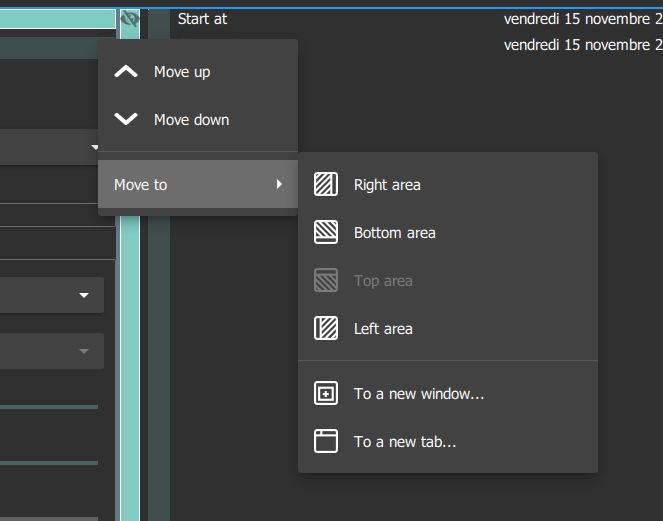The height and width of the screenshot is (521, 663).
Task: Click the Move down chevron icon
Action: pyautogui.click(x=126, y=120)
